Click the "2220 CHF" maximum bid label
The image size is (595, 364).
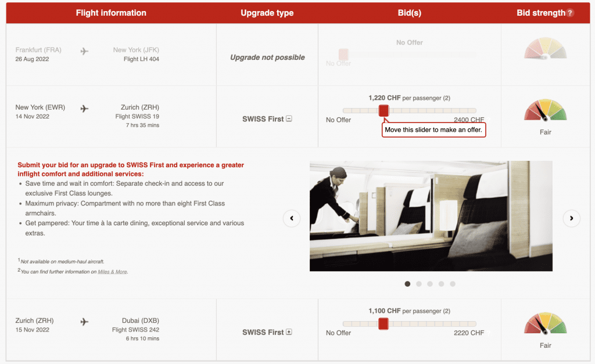click(x=469, y=333)
